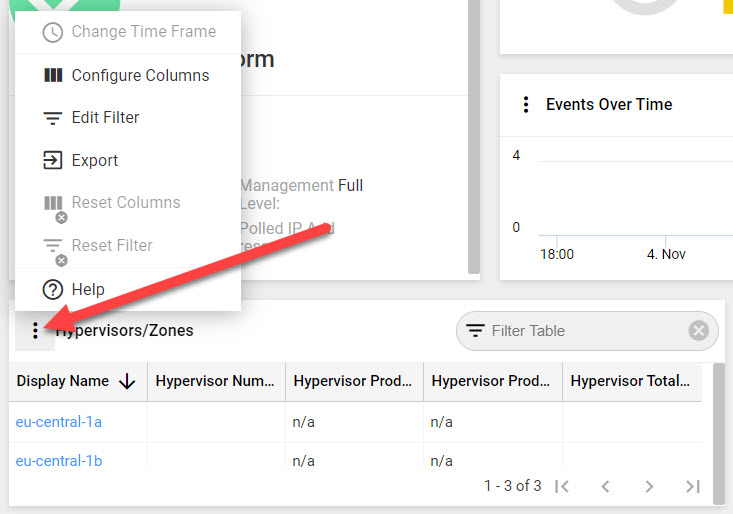Image resolution: width=733 pixels, height=514 pixels.
Task: Choose Change Time Frame menu entry
Action: pos(128,32)
